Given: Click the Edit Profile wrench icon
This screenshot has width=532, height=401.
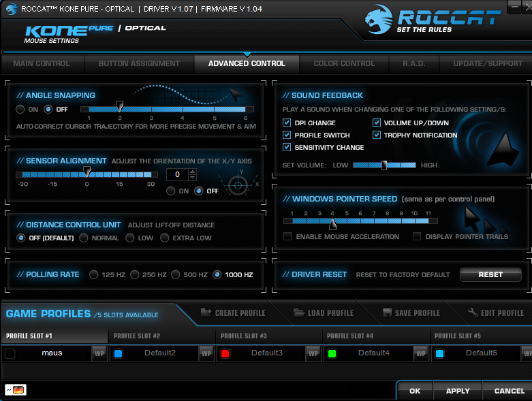Looking at the screenshot, I should [x=473, y=312].
